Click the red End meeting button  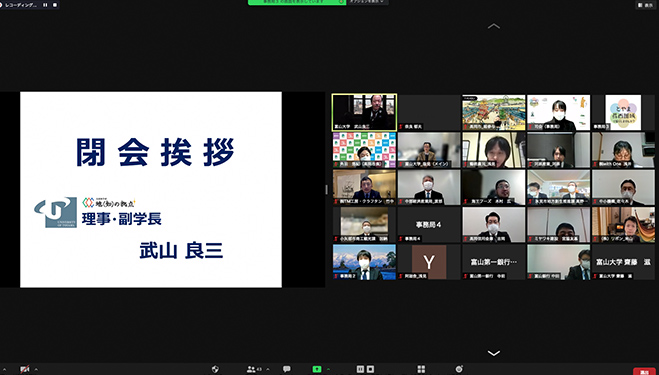click(645, 371)
